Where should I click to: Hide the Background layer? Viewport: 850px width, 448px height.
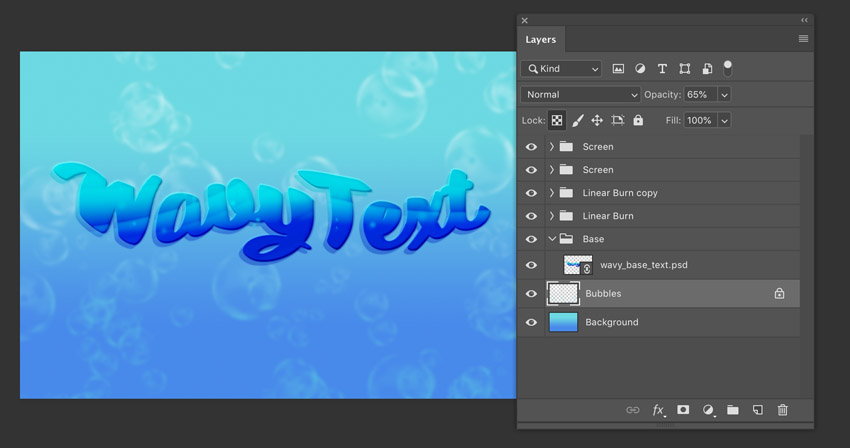(531, 322)
